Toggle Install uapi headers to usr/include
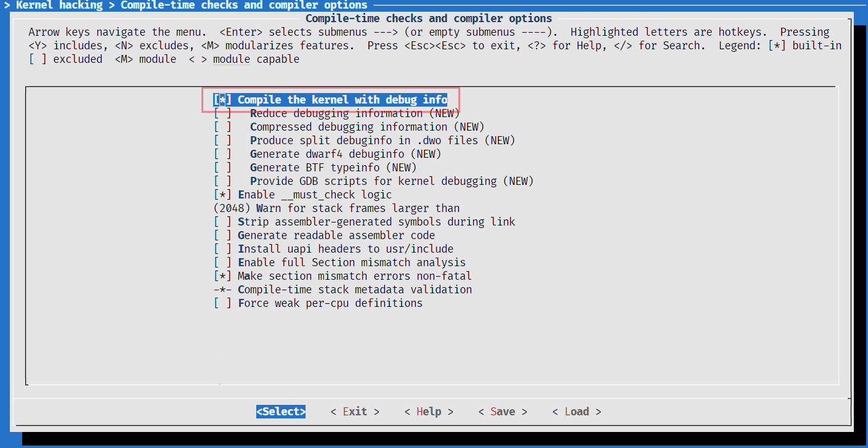Screen dimensions: 868x448 click(x=223, y=249)
